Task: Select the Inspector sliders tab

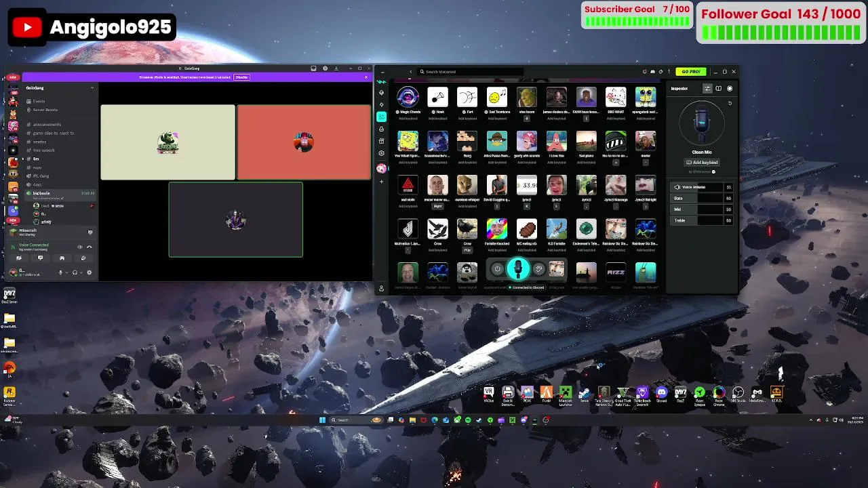Action: (707, 88)
